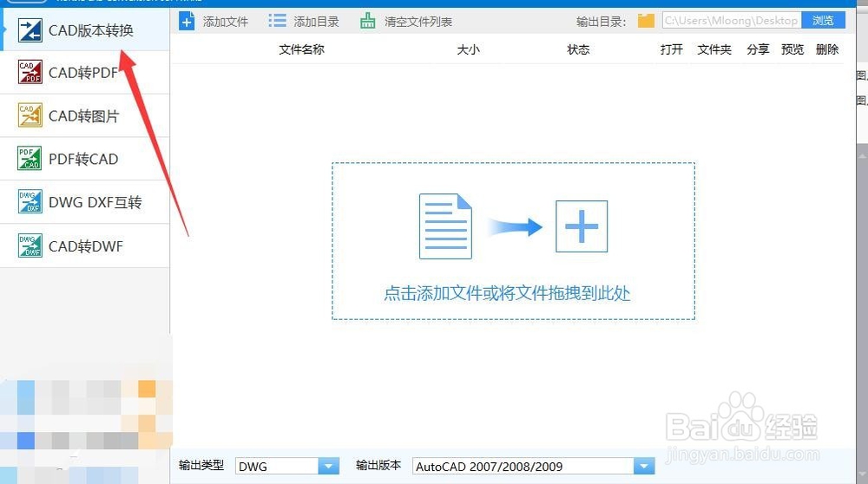Click the 删除 column header

827,49
